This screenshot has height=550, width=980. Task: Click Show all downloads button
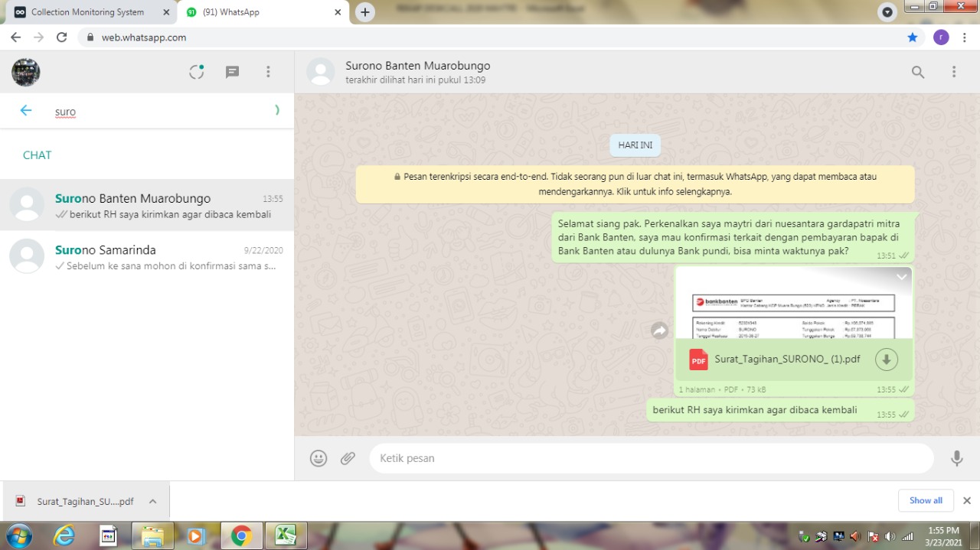(926, 500)
